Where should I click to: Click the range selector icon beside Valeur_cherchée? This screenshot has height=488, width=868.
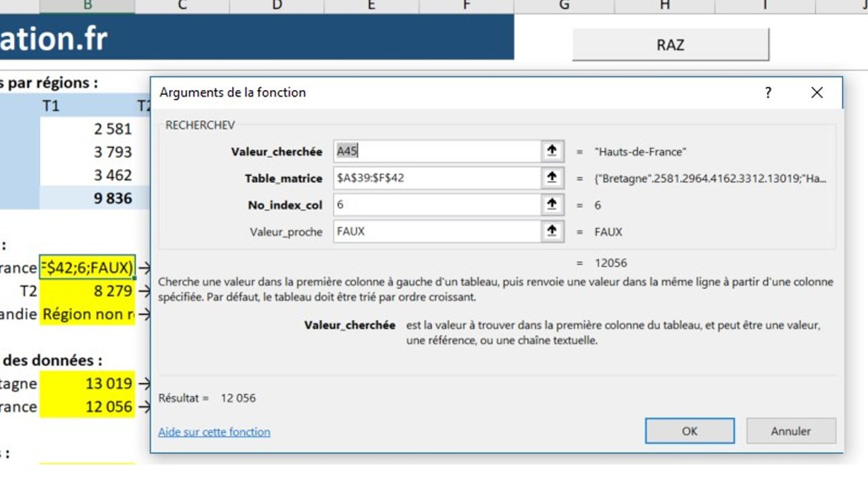tap(551, 151)
